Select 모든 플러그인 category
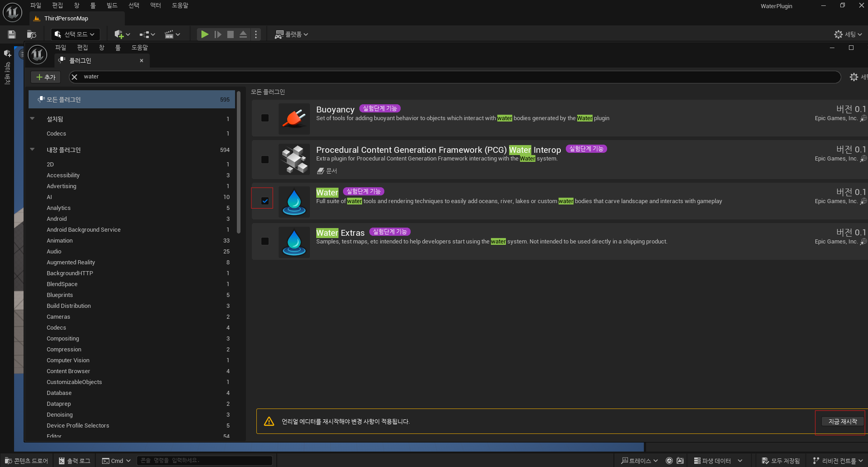This screenshot has height=467, width=868. coord(132,99)
